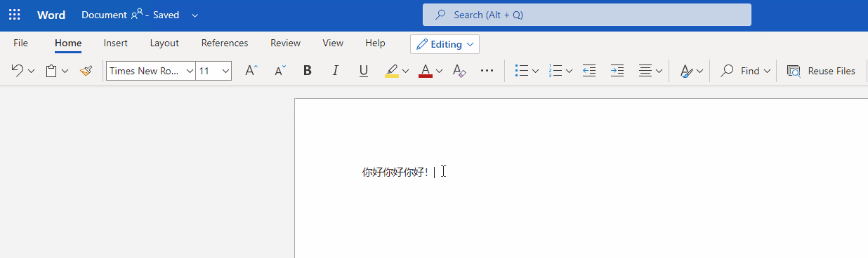Switch to the Review tab
Viewport: 868px width, 258px height.
pos(286,43)
